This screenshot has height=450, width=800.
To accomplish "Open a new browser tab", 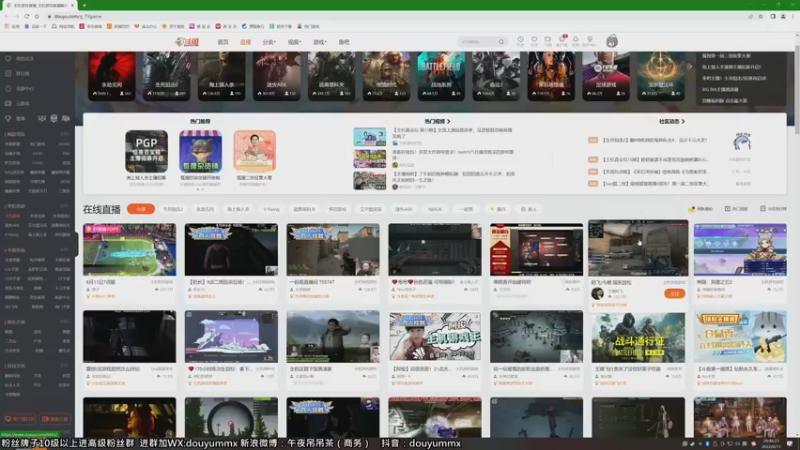I will (x=84, y=5).
